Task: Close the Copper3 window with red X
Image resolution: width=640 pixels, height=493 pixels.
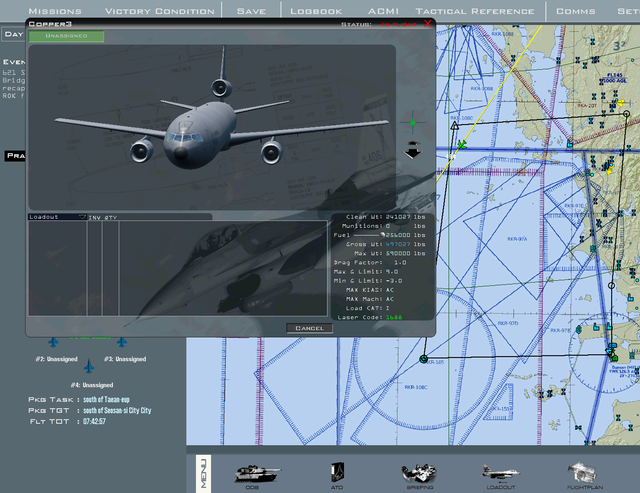Action: [x=427, y=24]
